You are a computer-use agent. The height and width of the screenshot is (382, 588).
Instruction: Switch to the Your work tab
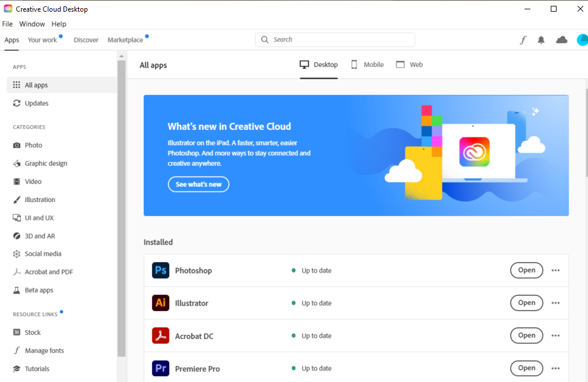click(x=42, y=40)
